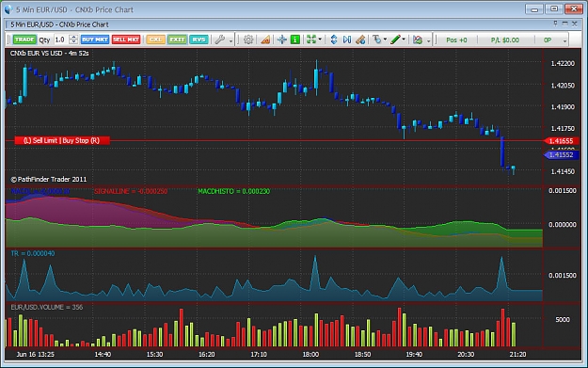Expand the wrench tools dropdown arrow

tap(230, 40)
